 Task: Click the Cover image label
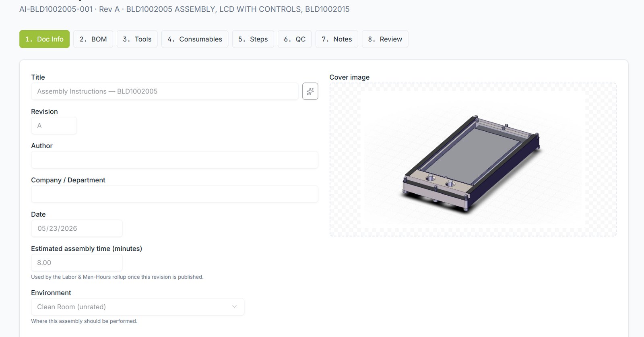coord(349,77)
